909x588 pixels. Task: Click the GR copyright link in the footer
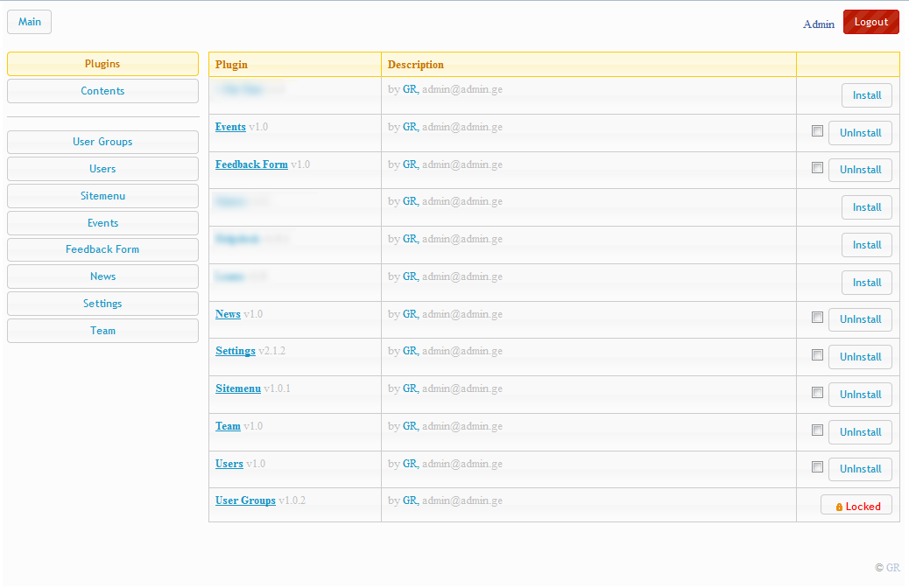pyautogui.click(x=892, y=568)
